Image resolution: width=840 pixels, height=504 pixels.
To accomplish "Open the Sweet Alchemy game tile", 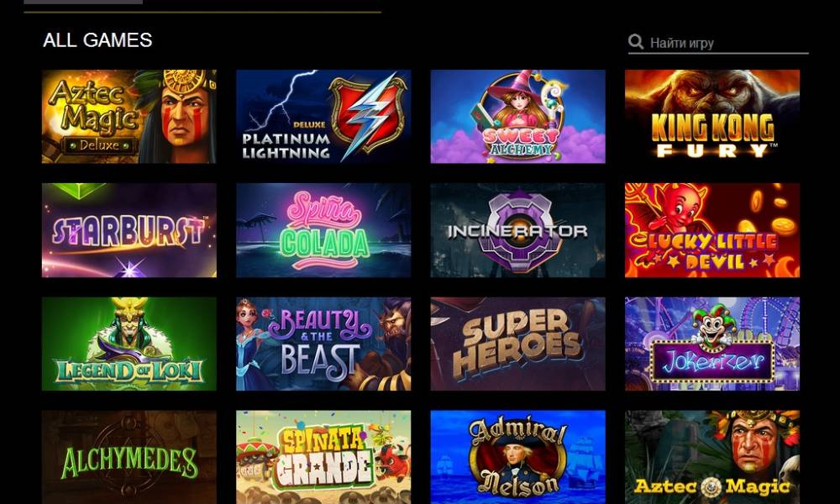I will tap(518, 116).
